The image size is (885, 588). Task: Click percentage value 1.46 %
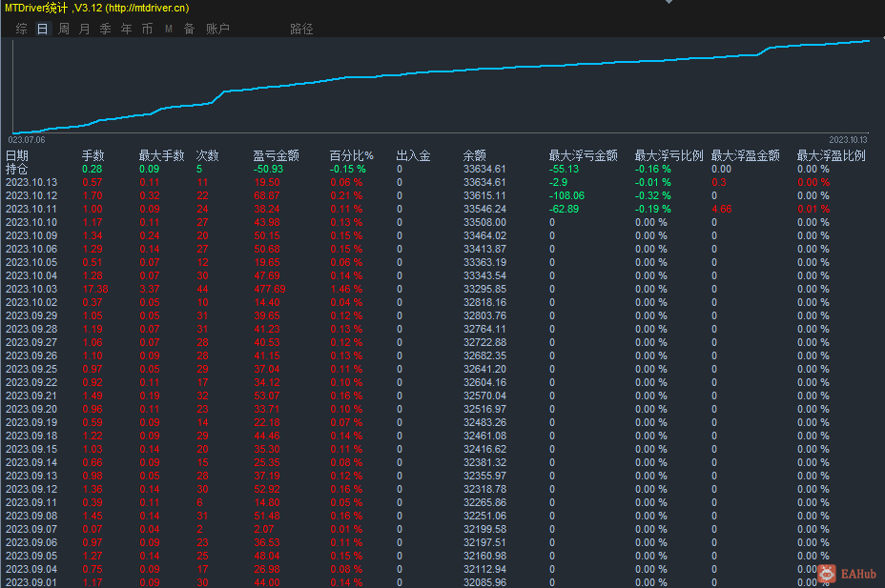pos(346,289)
